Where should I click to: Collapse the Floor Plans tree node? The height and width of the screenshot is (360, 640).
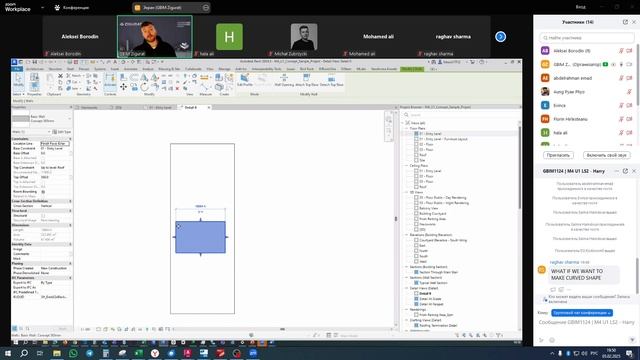pos(406,128)
